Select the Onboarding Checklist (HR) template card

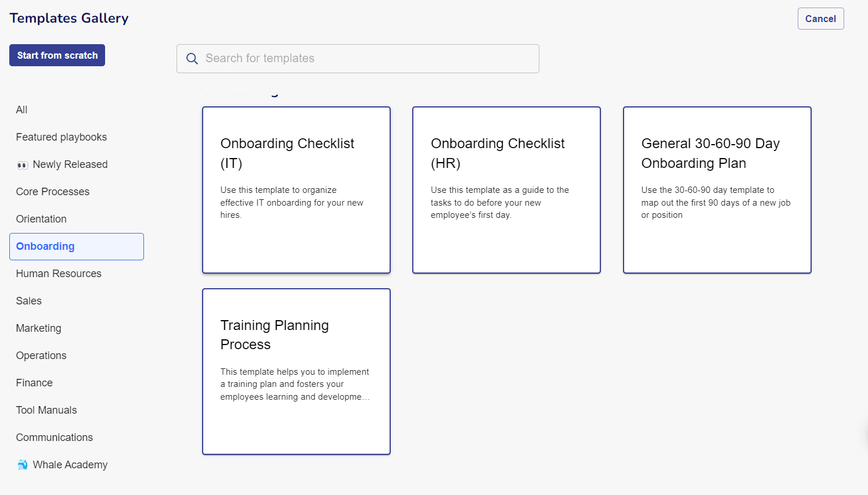click(x=506, y=189)
